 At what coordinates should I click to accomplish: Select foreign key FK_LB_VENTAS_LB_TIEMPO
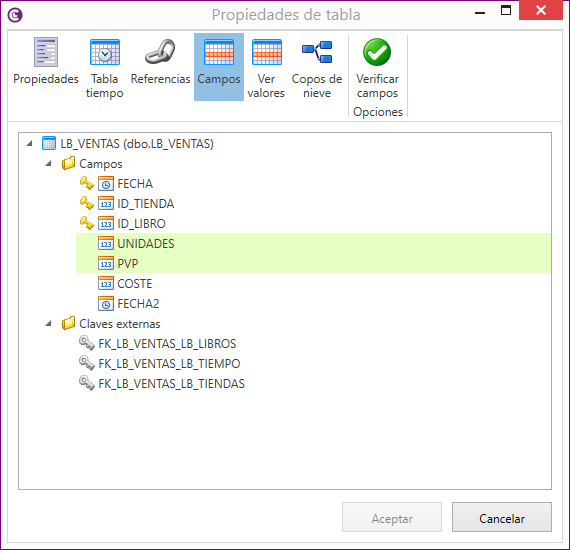(x=169, y=364)
